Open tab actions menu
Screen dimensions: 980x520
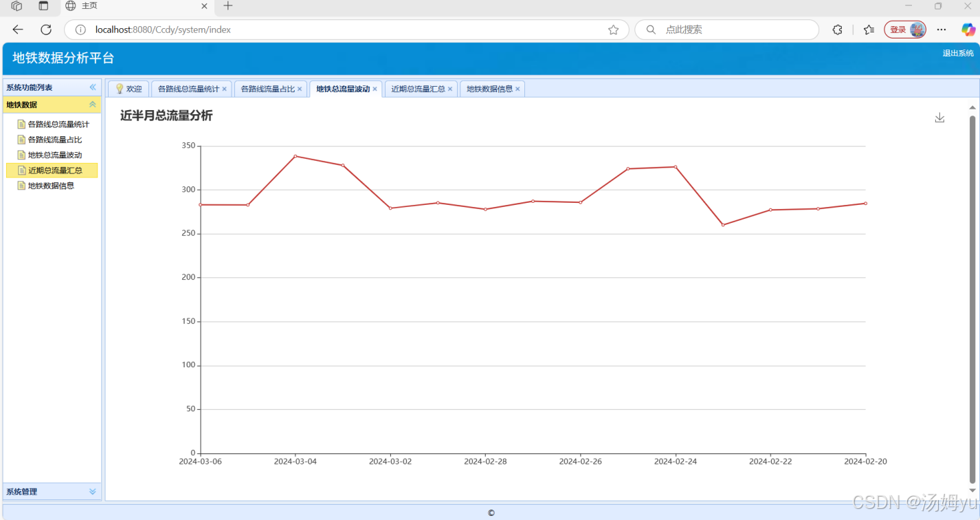coord(43,6)
